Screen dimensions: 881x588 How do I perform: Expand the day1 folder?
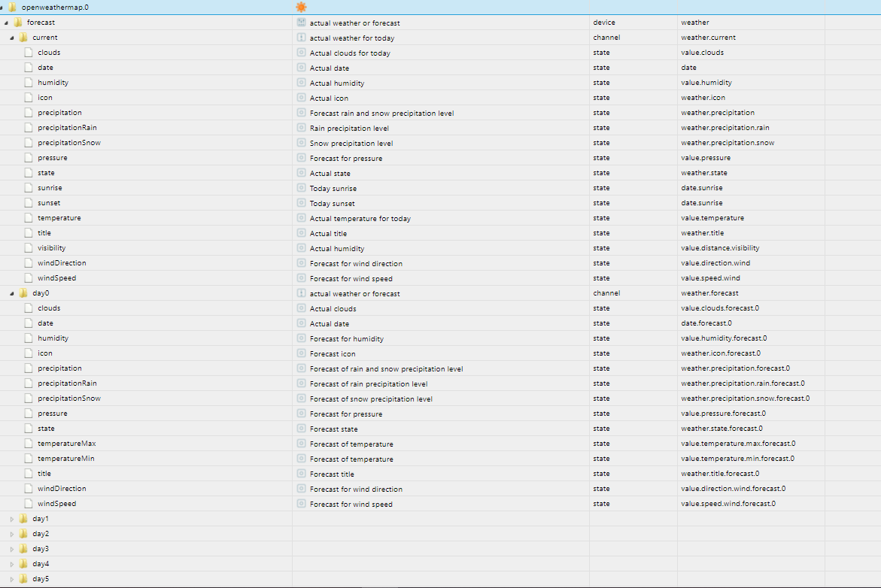[12, 519]
